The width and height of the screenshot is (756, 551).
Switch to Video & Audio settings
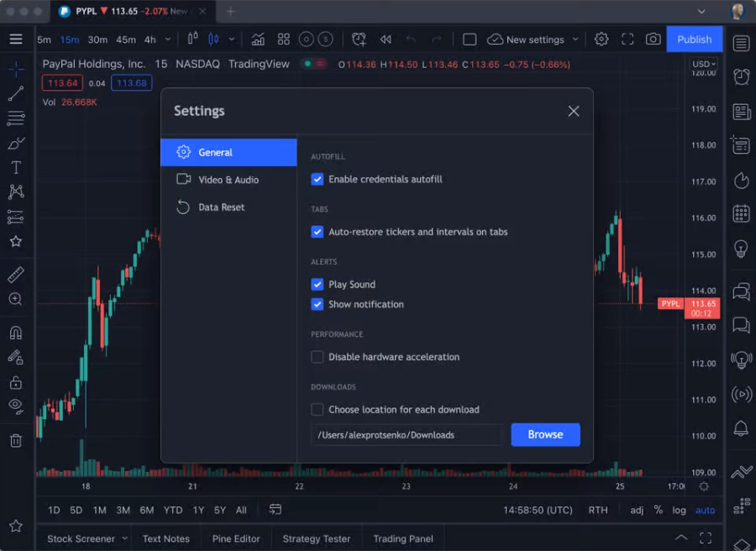228,180
